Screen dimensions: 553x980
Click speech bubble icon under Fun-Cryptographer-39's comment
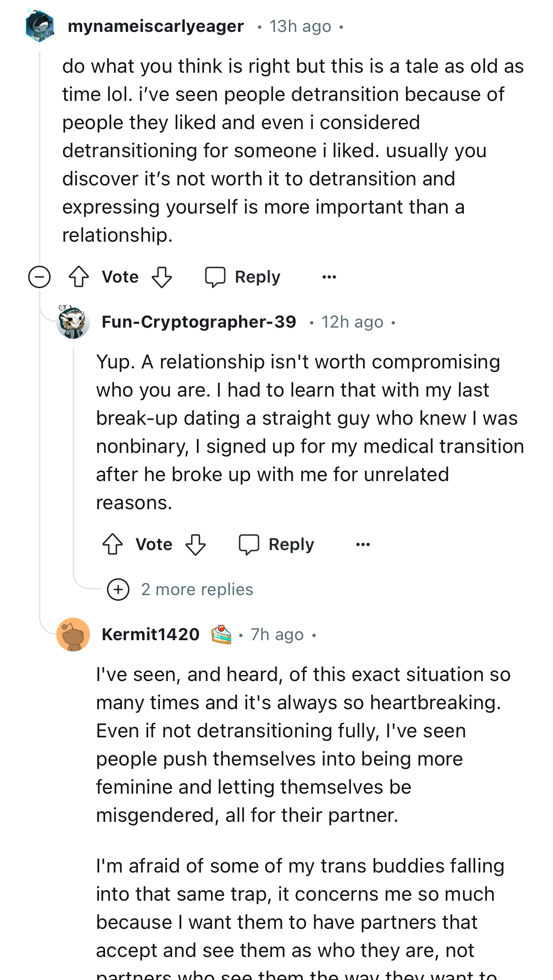249,544
